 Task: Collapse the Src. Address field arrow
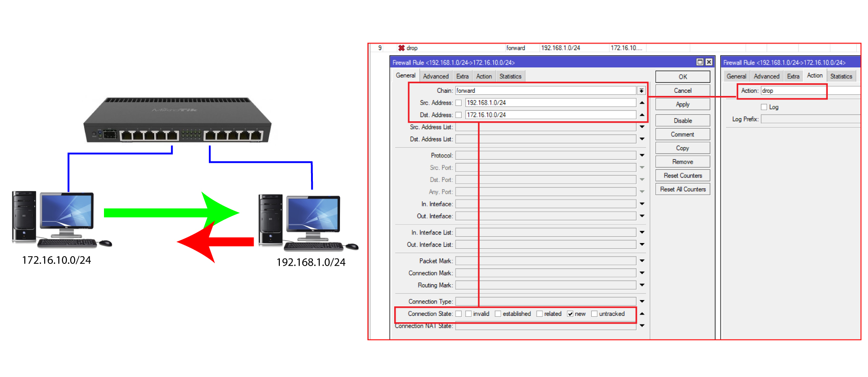642,103
